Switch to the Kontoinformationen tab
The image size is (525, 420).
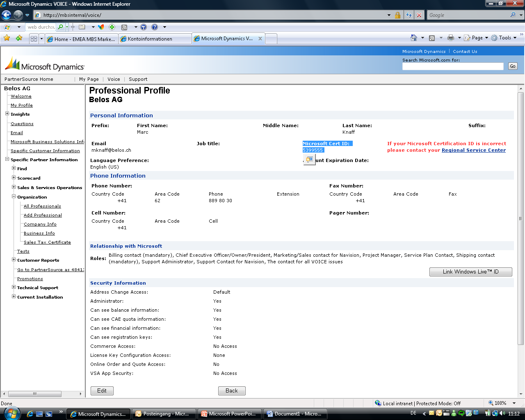[155, 39]
